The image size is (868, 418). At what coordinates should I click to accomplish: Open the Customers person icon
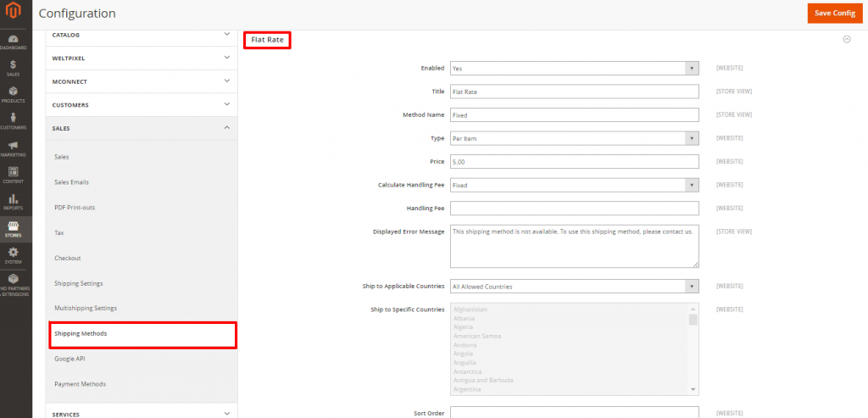(x=14, y=120)
